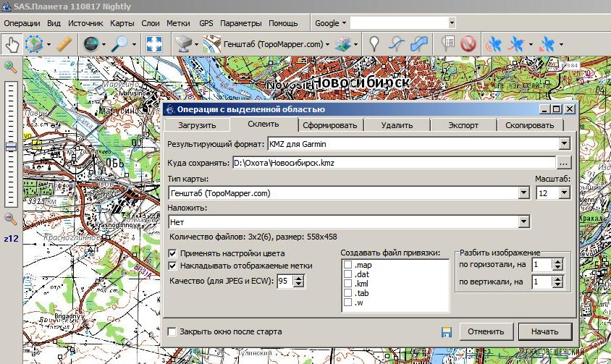Click zoom-in magnifier above zoom slider
Image resolution: width=611 pixels, height=364 pixels.
coord(11,67)
